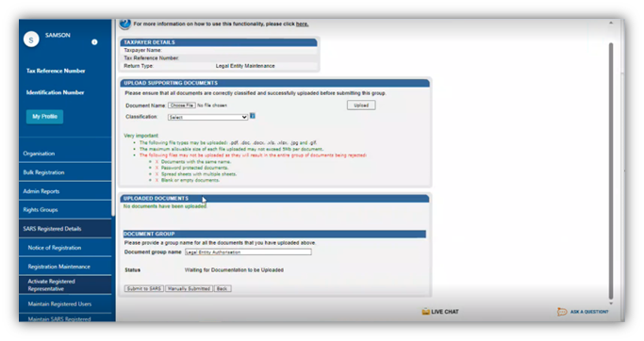644x341 pixels.
Task: Click the sidebar vertical scrollbar
Action: click(113, 119)
